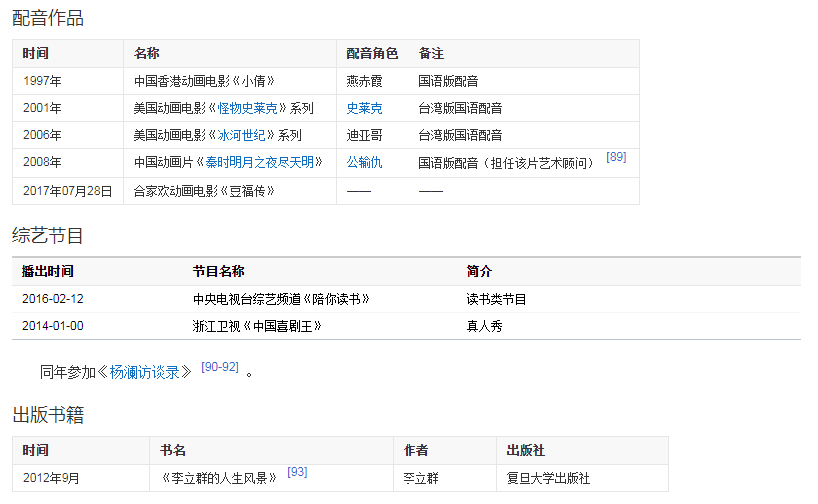Image resolution: width=818 pixels, height=504 pixels.
Task: Select the 配音角色 column header
Action: (372, 53)
